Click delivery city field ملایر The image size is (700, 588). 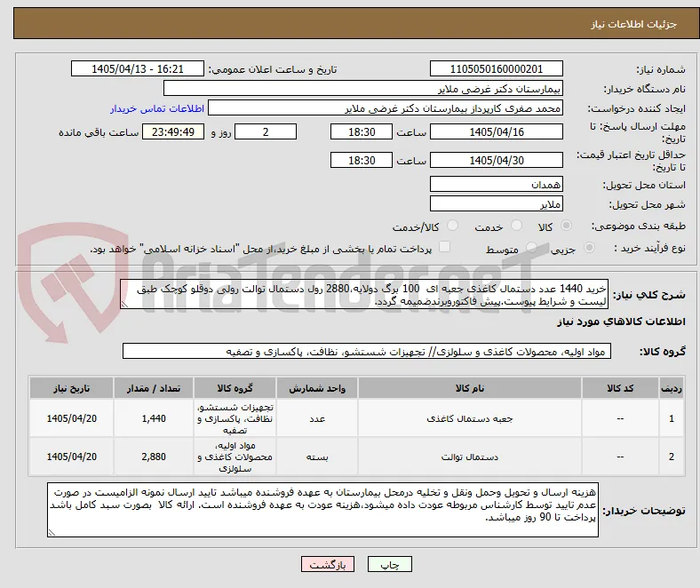point(496,204)
